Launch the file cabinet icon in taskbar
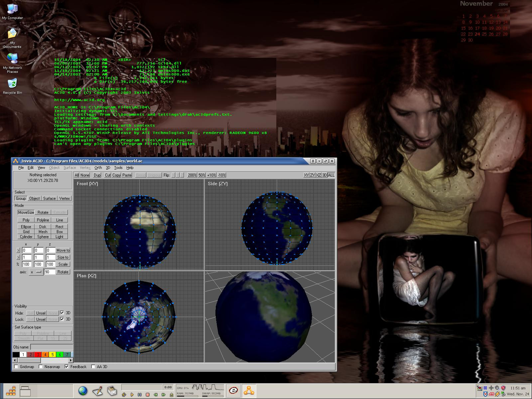Image resolution: width=532 pixels, height=399 pixels. point(112,391)
